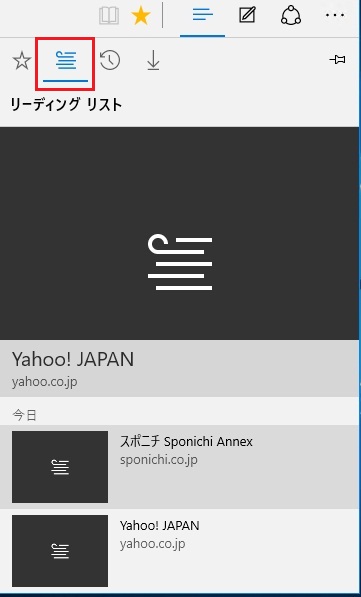The image size is (361, 597).
Task: Click the Sponichi Annex thumbnail
Action: coord(60,467)
